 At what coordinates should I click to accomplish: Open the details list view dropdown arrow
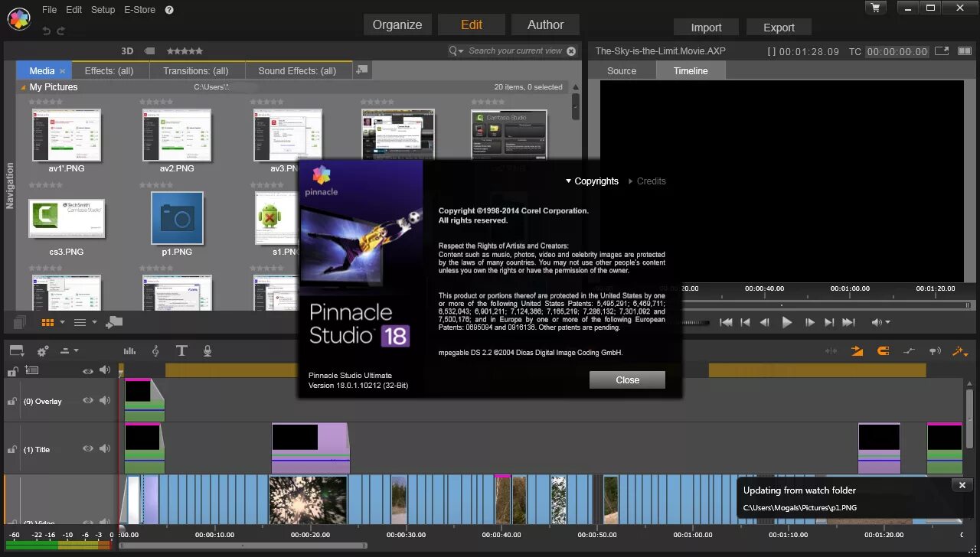coord(94,322)
